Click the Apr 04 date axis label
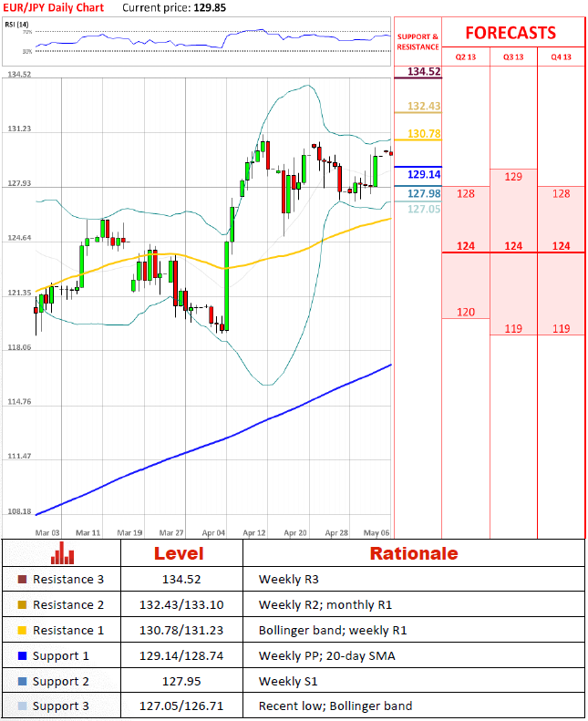588x721 pixels. [213, 533]
